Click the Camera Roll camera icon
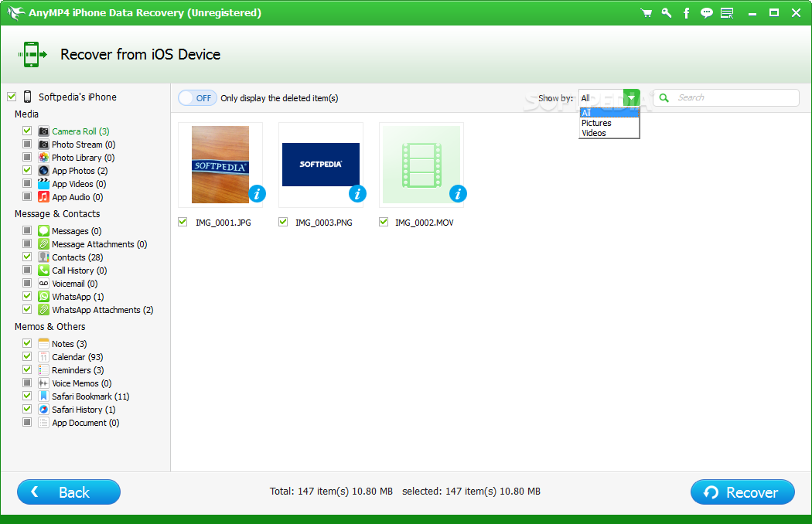 coord(43,131)
